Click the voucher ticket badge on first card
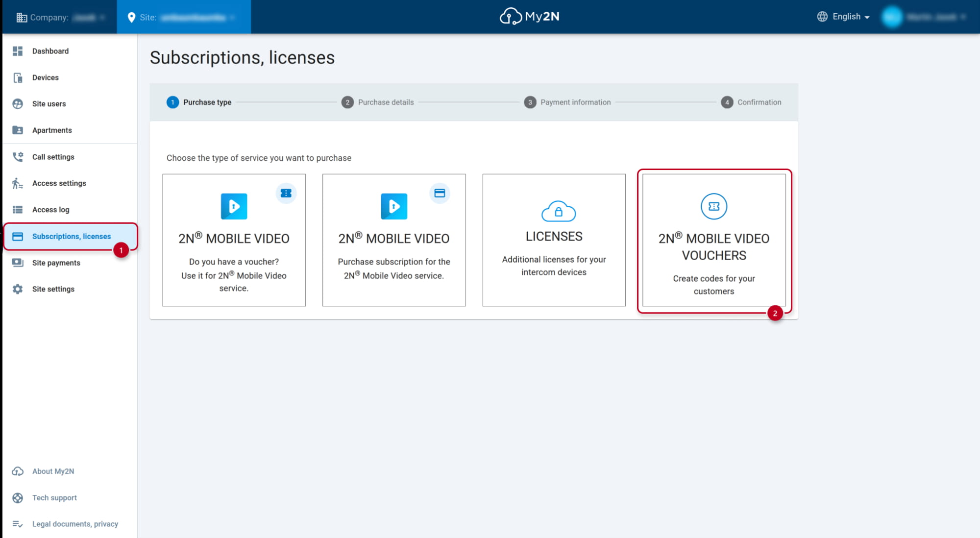The image size is (980, 538). tap(286, 193)
